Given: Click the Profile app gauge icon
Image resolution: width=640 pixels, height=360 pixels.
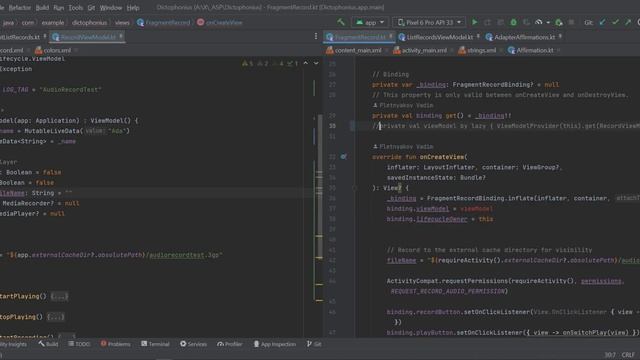Looking at the screenshot, I should point(539,22).
